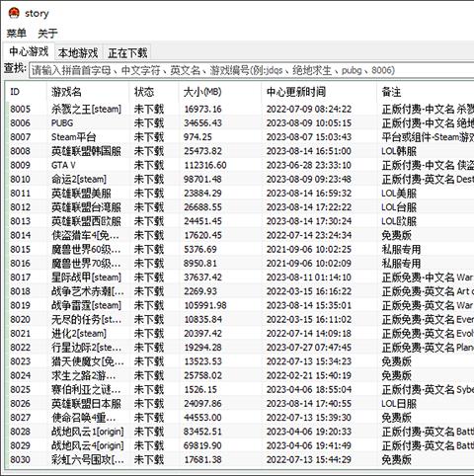
Task: Click ID cell 8015
Action: click(21, 249)
